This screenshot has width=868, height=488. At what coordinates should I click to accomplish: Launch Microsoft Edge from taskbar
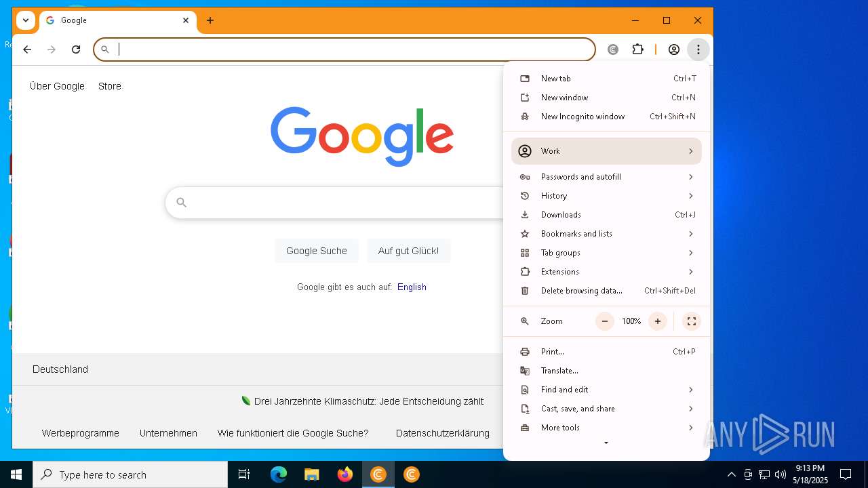click(x=279, y=474)
